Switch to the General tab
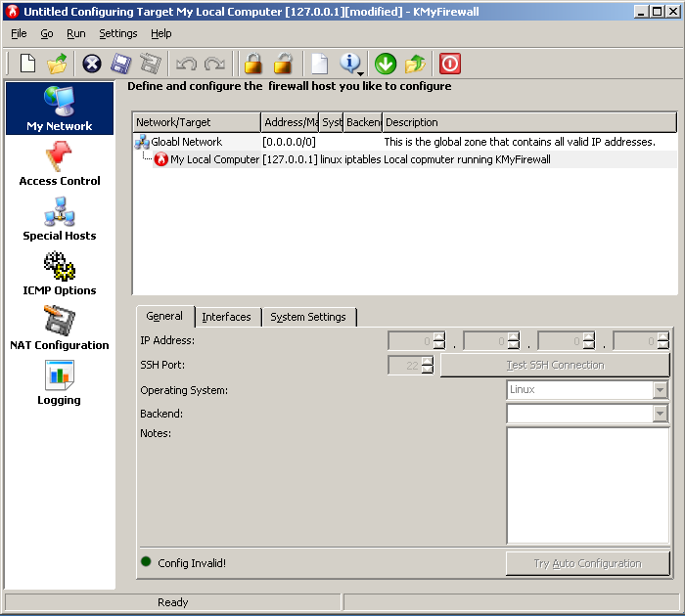Viewport: 685px width, 616px height. click(164, 316)
